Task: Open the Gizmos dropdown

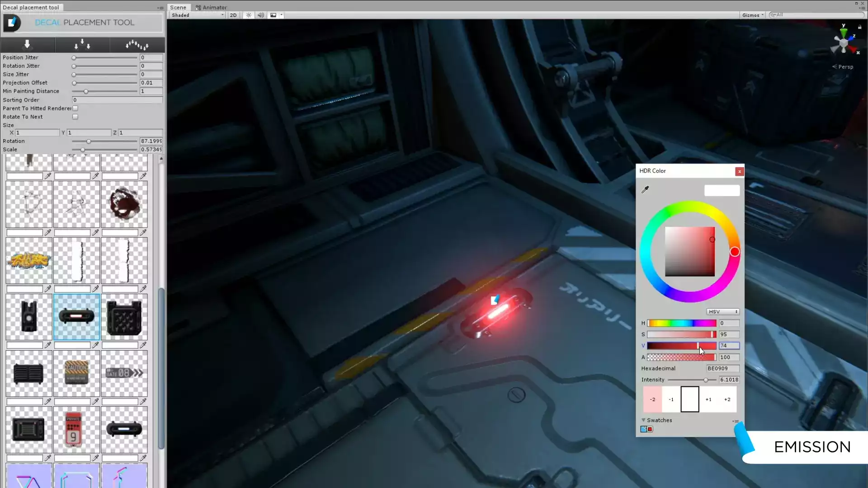Action: tap(753, 15)
